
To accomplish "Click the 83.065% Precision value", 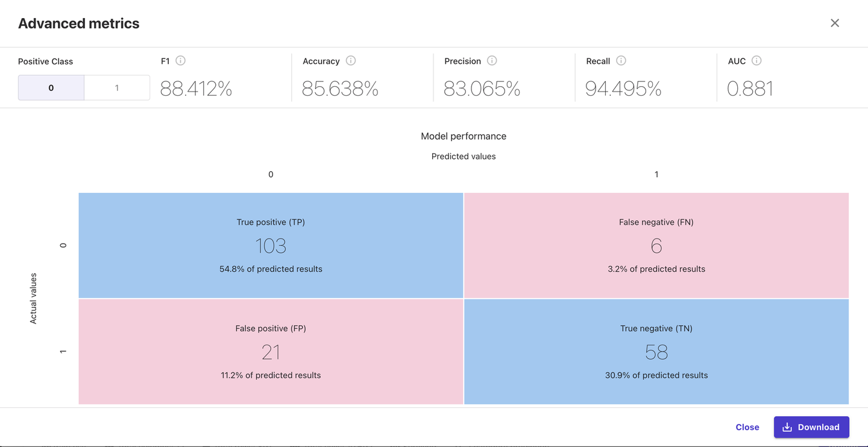I will 482,89.
